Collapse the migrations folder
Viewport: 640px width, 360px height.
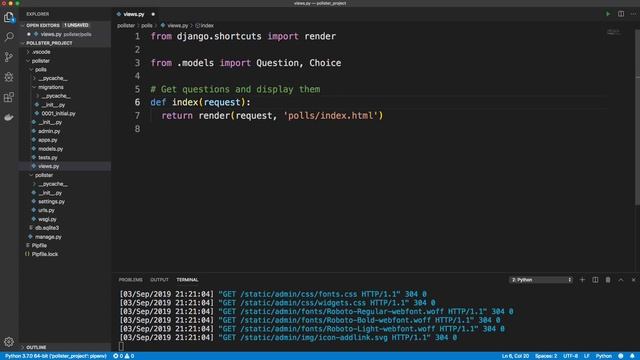tap(51, 87)
